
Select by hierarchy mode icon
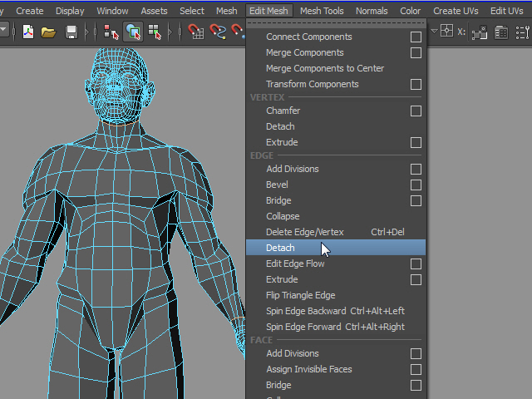click(111, 32)
